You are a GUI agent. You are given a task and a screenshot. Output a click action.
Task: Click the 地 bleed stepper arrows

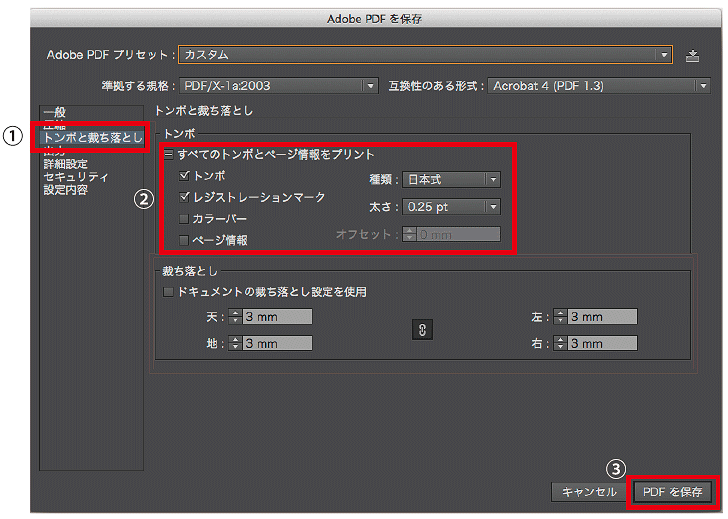pyautogui.click(x=235, y=343)
